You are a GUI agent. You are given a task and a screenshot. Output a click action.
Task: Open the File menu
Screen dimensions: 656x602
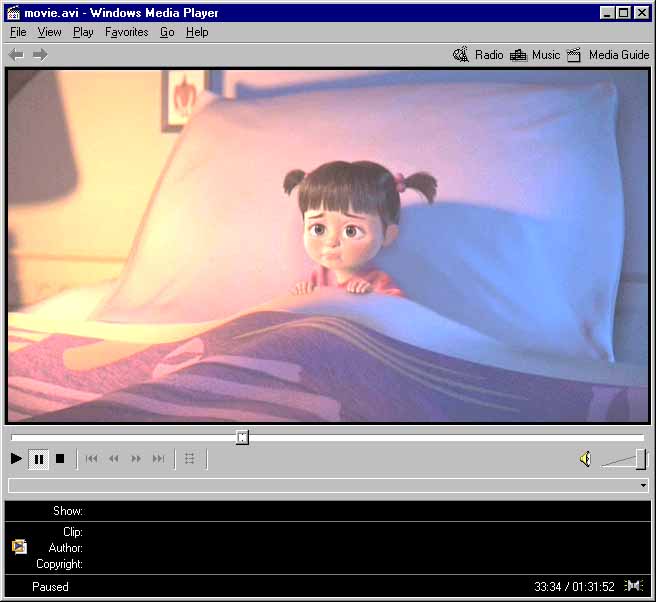18,32
